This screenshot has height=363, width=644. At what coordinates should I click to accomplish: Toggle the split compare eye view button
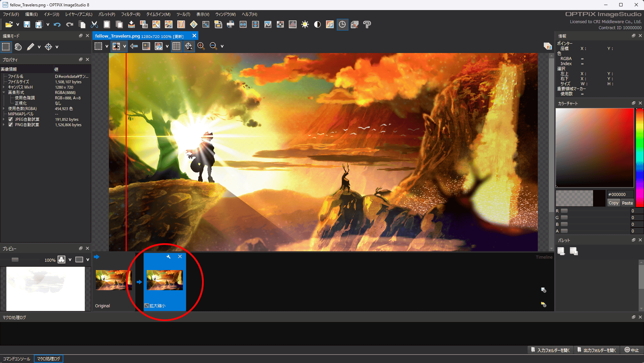coord(116,46)
